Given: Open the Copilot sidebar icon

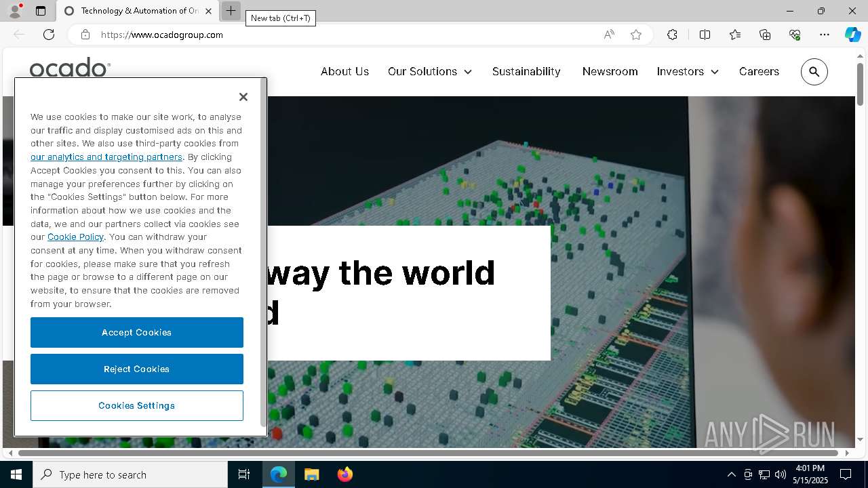Looking at the screenshot, I should 852,35.
